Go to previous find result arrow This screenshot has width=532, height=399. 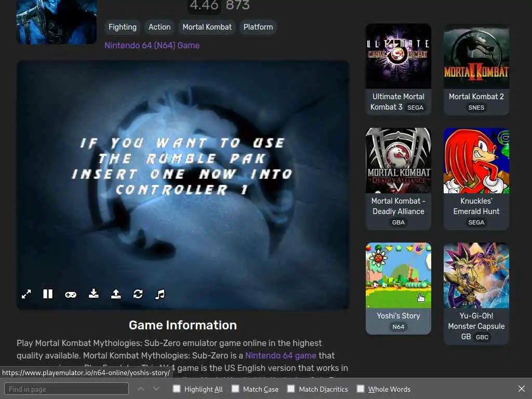pyautogui.click(x=141, y=389)
